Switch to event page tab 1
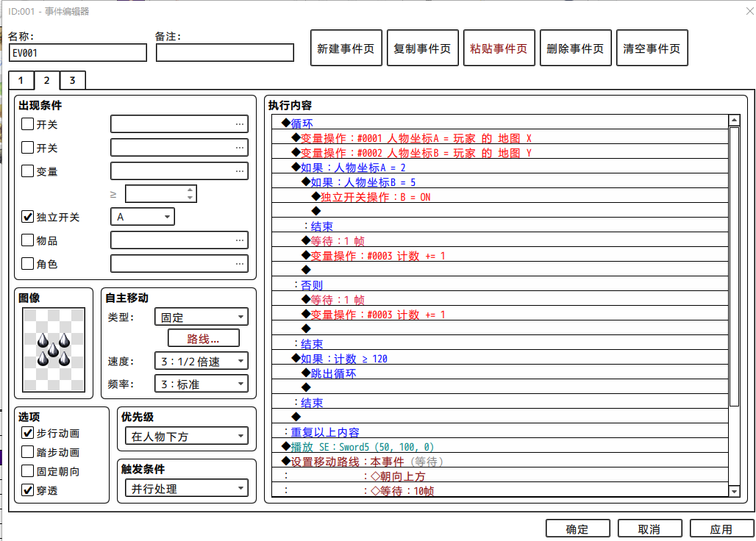This screenshot has height=541, width=756. (x=21, y=80)
